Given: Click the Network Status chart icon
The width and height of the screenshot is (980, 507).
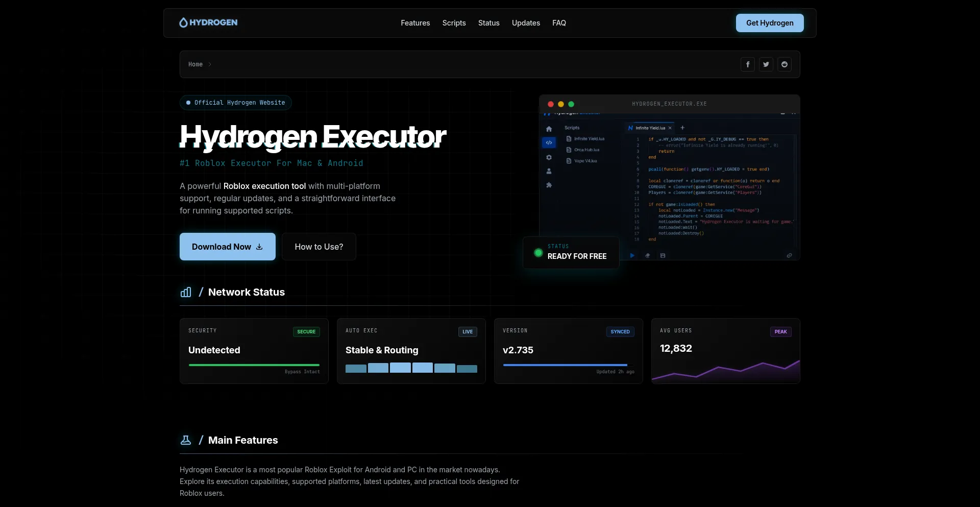Looking at the screenshot, I should click(186, 292).
